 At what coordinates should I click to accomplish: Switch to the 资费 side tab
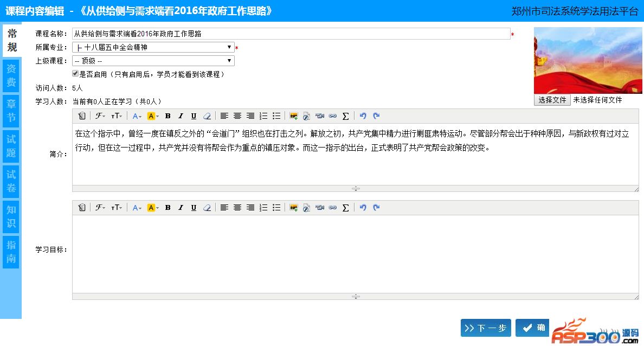tap(11, 75)
